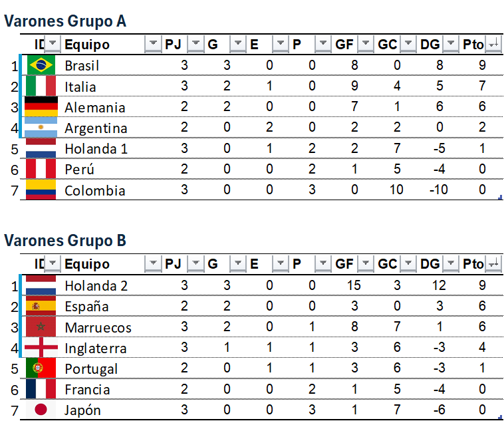Click the Brasil flag icon

pyautogui.click(x=41, y=65)
